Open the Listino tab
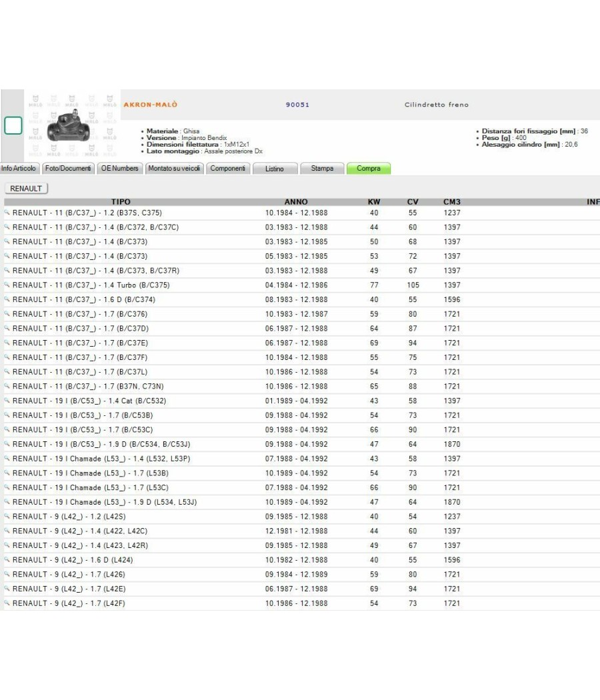The width and height of the screenshot is (600, 700). 275,169
